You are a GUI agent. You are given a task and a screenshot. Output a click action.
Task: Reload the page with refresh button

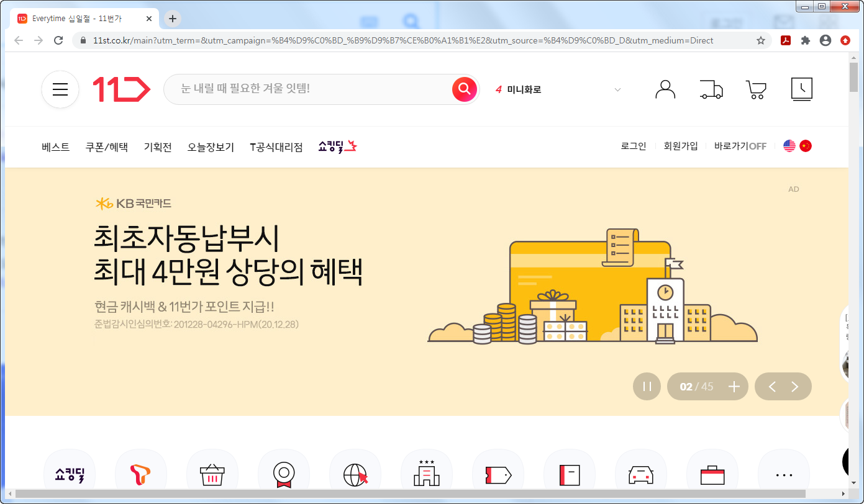(x=58, y=40)
